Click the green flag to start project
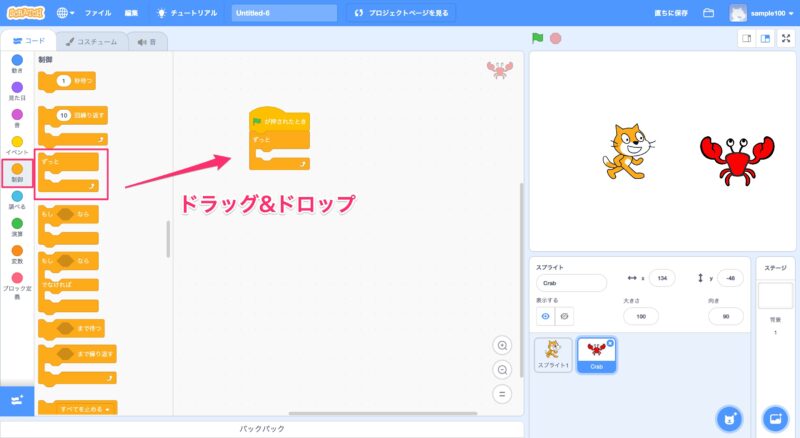800x438 pixels. tap(538, 39)
